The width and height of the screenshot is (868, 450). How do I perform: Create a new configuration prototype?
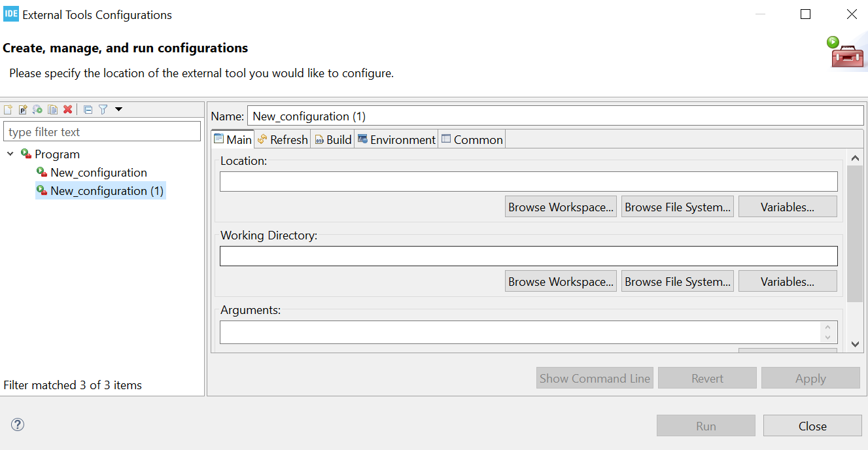pyautogui.click(x=23, y=109)
